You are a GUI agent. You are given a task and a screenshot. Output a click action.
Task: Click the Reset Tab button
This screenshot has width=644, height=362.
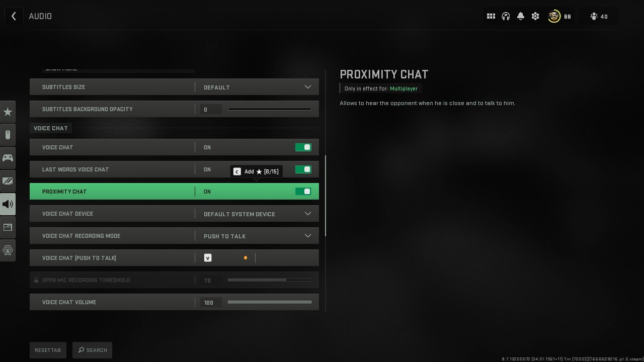point(48,350)
